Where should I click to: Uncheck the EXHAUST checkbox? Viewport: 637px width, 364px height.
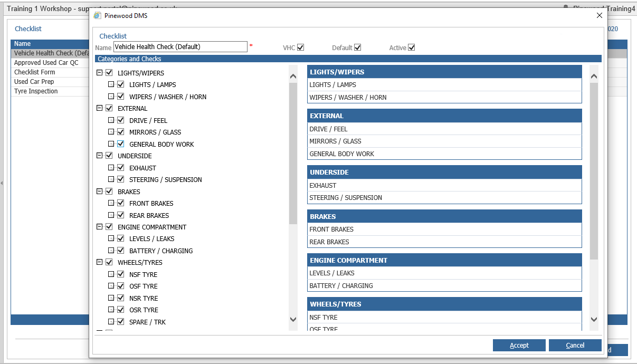pyautogui.click(x=121, y=168)
